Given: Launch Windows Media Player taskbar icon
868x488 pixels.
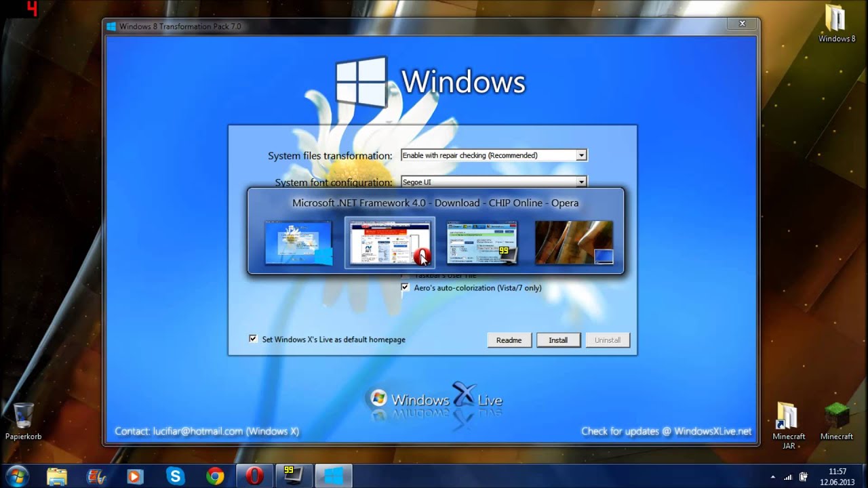Looking at the screenshot, I should (x=135, y=476).
